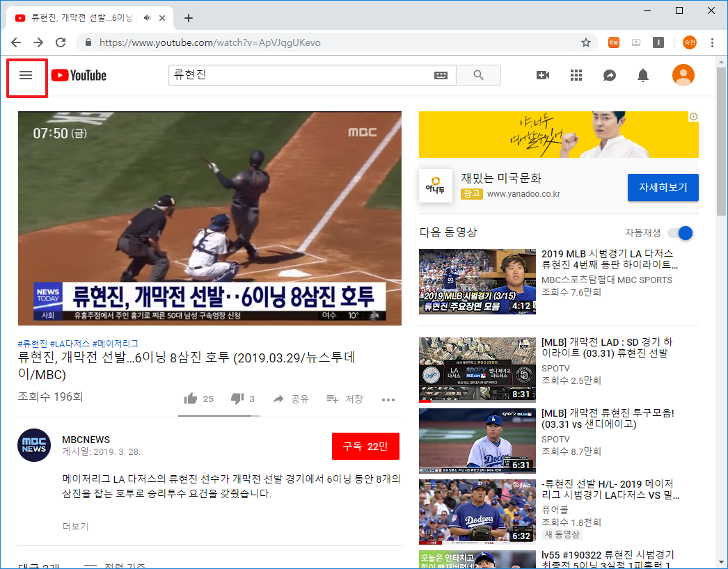
Task: Close the YouTube browser tab
Action: [x=162, y=18]
